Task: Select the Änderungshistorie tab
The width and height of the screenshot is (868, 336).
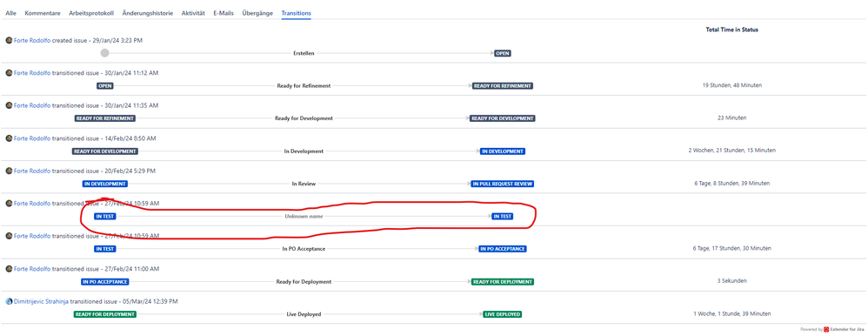Action: point(147,13)
